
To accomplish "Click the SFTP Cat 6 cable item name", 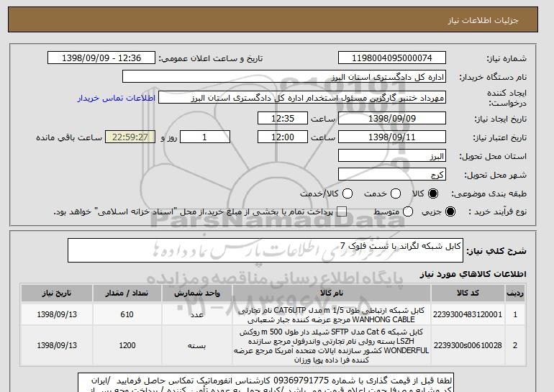I will [x=332, y=346].
